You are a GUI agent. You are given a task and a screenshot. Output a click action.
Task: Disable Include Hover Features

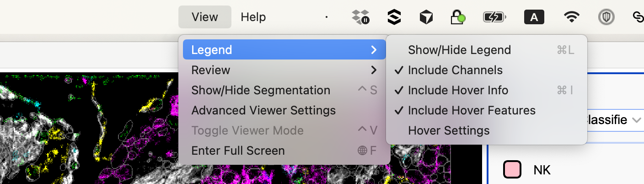pyautogui.click(x=472, y=110)
